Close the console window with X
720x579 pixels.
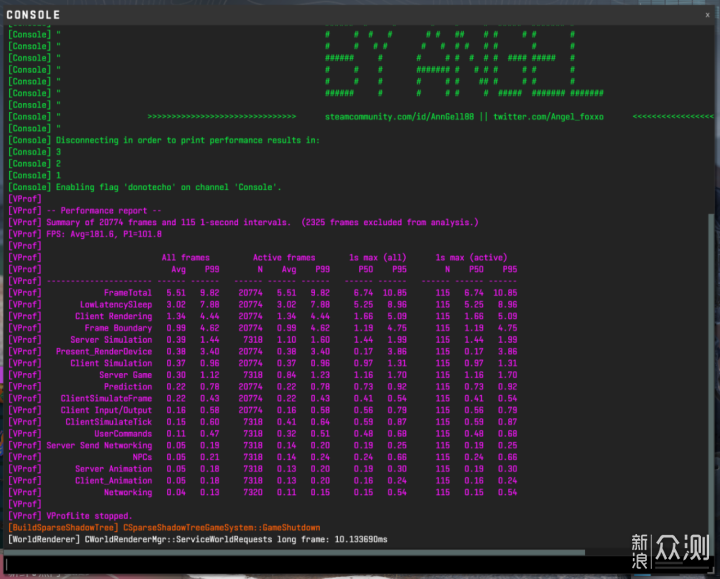click(708, 15)
